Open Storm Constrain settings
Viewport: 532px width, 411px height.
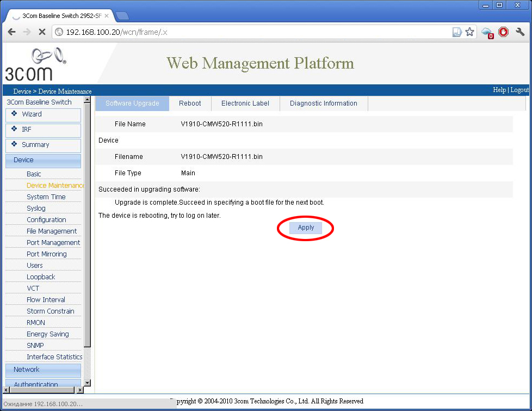(x=50, y=311)
